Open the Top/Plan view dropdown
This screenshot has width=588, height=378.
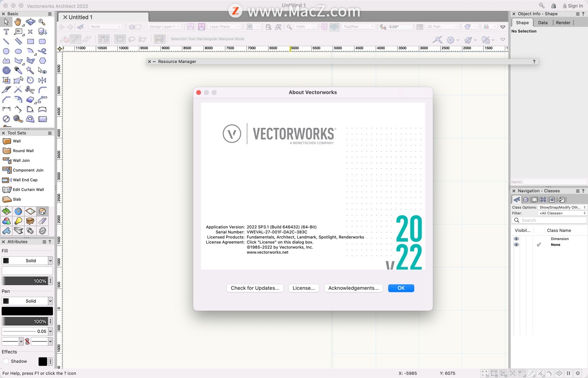(x=358, y=27)
